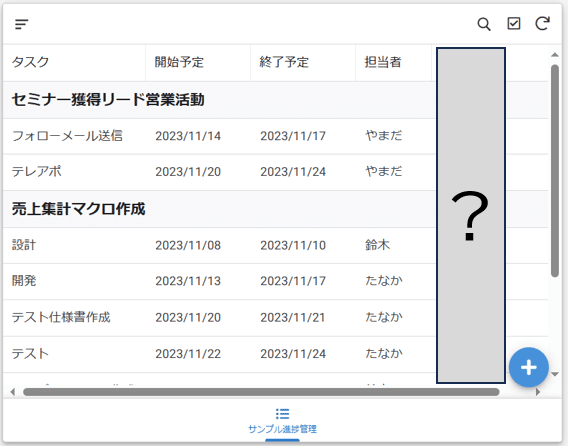Click the scroll up arrow
568x446 pixels.
click(555, 55)
